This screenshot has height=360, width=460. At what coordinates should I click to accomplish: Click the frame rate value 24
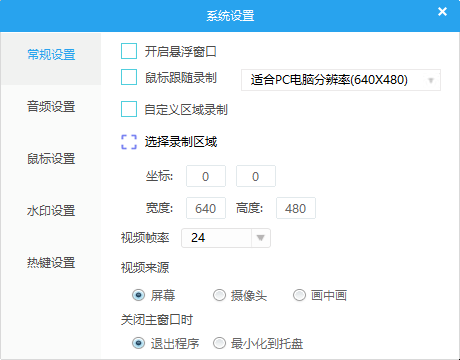pos(198,238)
